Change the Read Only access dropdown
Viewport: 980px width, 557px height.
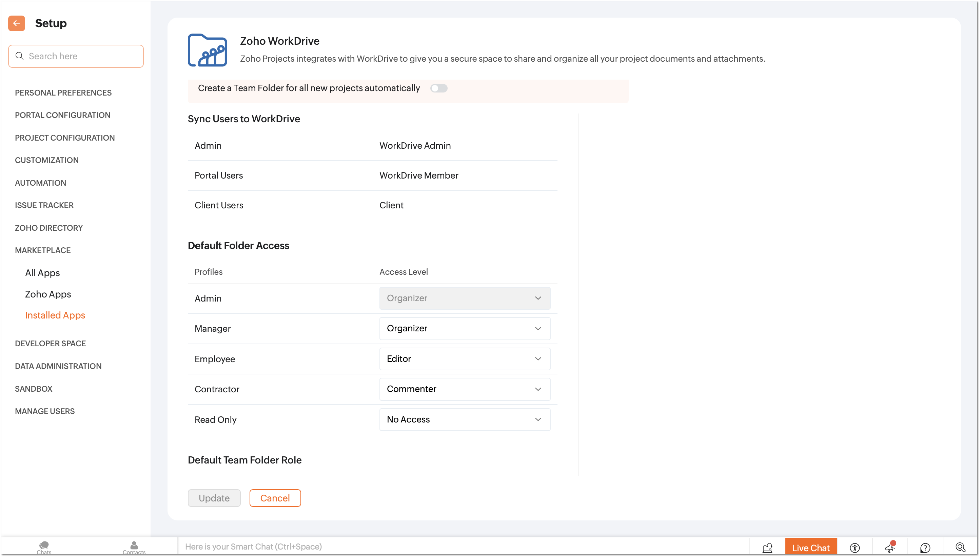(464, 420)
